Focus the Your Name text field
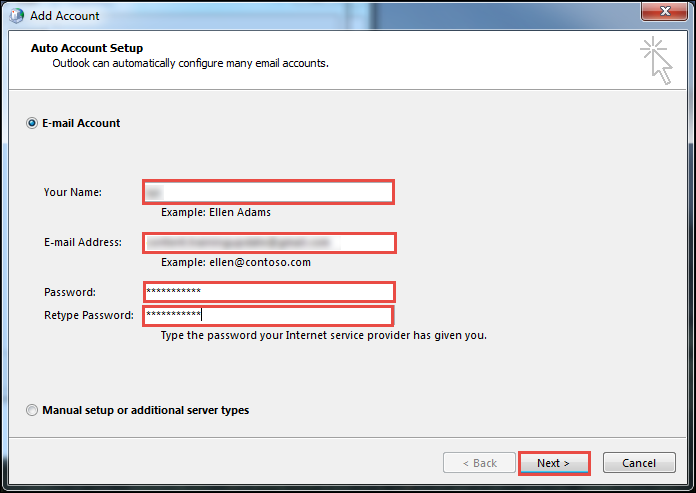Image resolution: width=696 pixels, height=493 pixels. pyautogui.click(x=268, y=192)
